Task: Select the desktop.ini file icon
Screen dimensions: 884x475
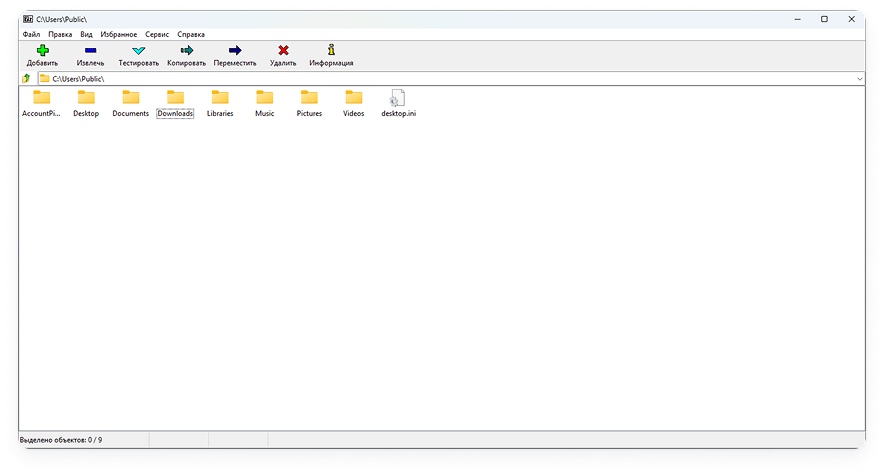Action: [x=397, y=97]
